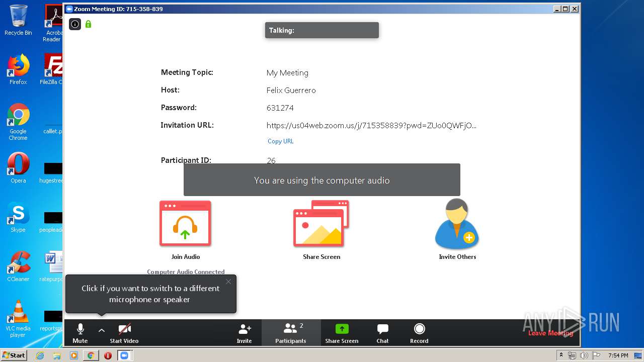Open the Google Chrome desktop shortcut
The width and height of the screenshot is (644, 362).
point(18,122)
